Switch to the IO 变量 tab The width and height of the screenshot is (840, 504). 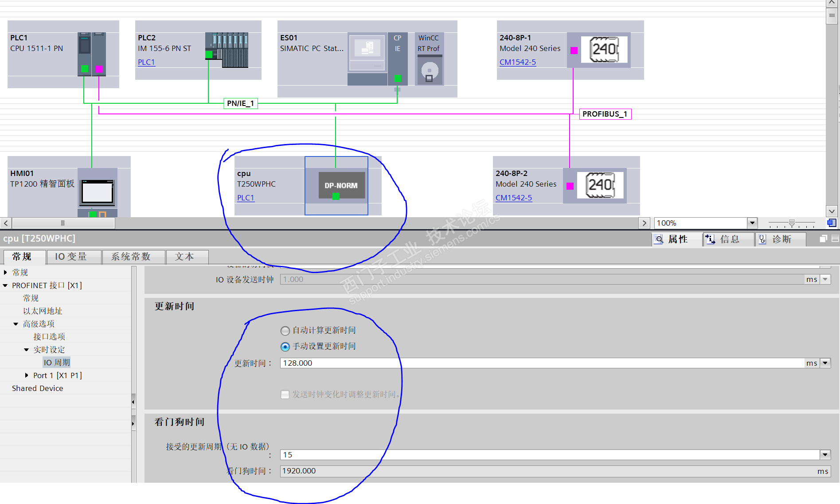pyautogui.click(x=74, y=257)
